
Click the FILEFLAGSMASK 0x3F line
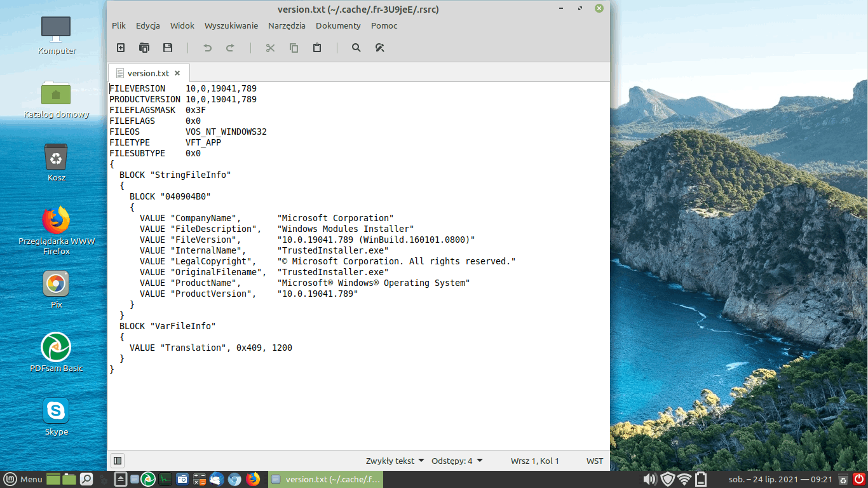(x=158, y=110)
